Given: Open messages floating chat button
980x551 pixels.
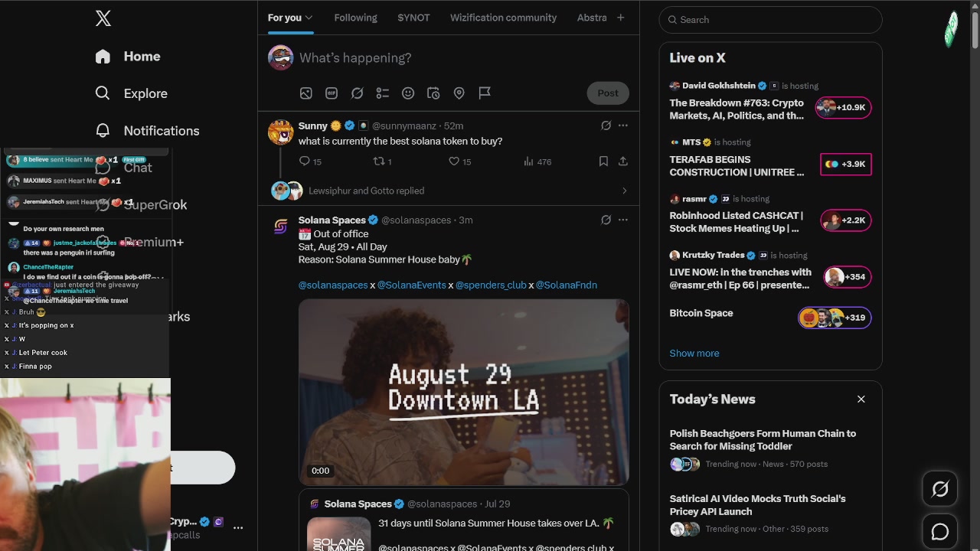Looking at the screenshot, I should (x=940, y=531).
